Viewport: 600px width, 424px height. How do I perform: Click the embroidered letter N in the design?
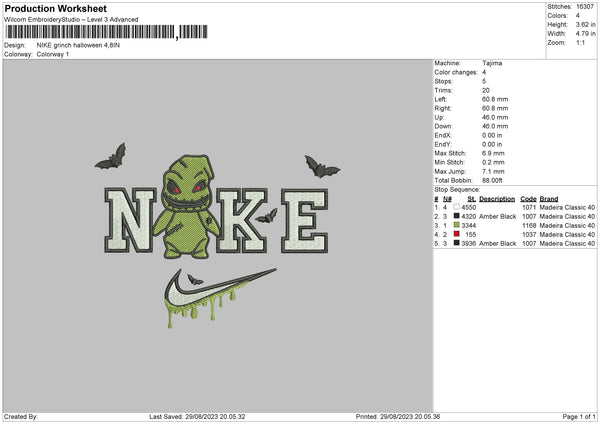tap(130, 220)
